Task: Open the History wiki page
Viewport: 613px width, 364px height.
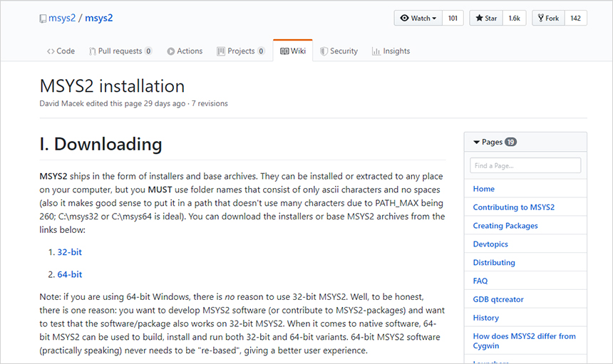Action: pyautogui.click(x=486, y=318)
